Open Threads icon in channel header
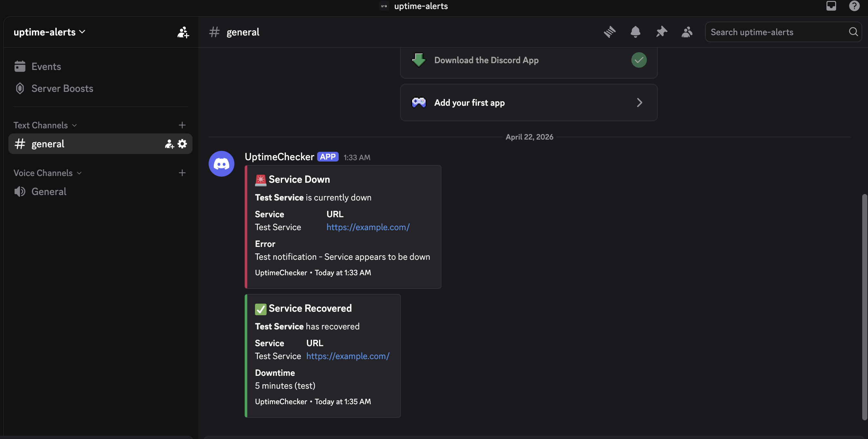This screenshot has height=439, width=868. [609, 32]
